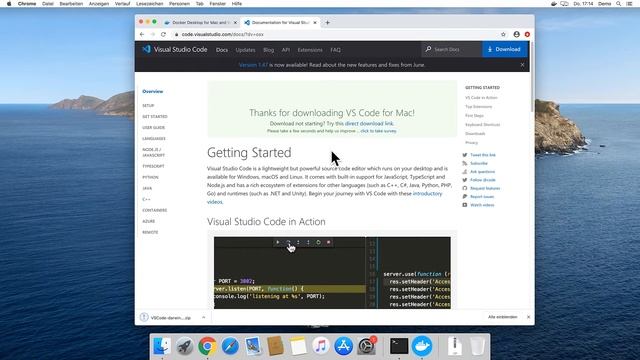Open App Store from the Dock
The height and width of the screenshot is (360, 640).
click(344, 346)
